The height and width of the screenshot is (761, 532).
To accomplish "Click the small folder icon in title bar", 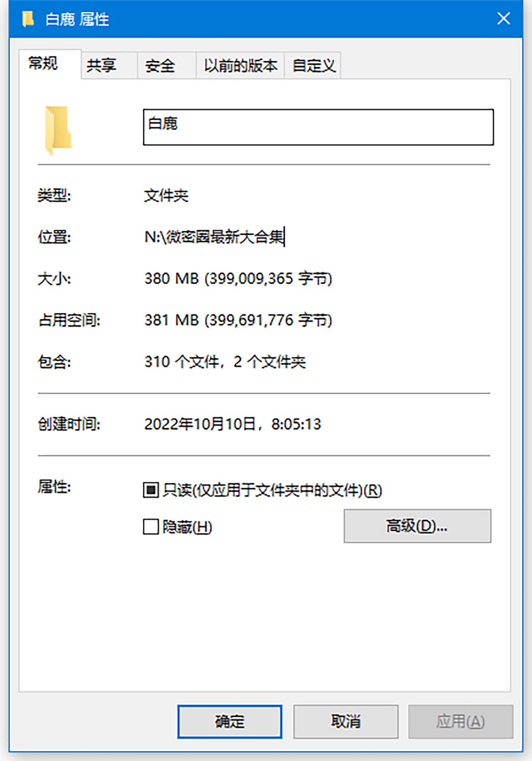I will (28, 19).
